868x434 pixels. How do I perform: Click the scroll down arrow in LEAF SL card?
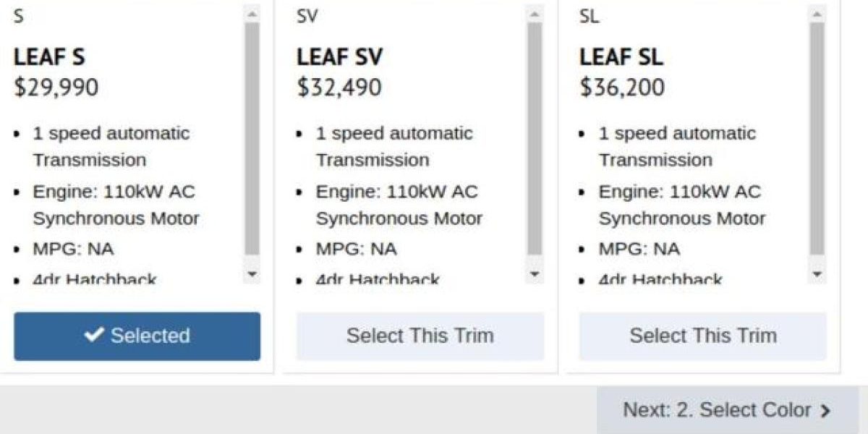[817, 274]
